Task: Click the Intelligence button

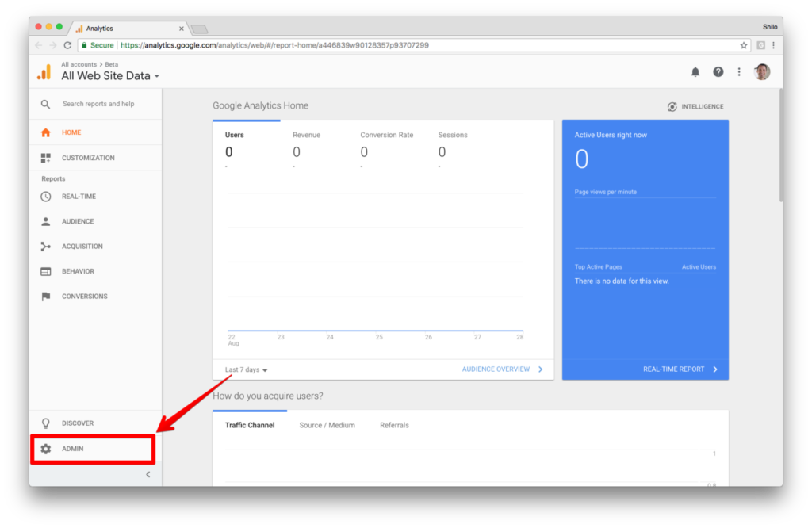Action: [695, 107]
